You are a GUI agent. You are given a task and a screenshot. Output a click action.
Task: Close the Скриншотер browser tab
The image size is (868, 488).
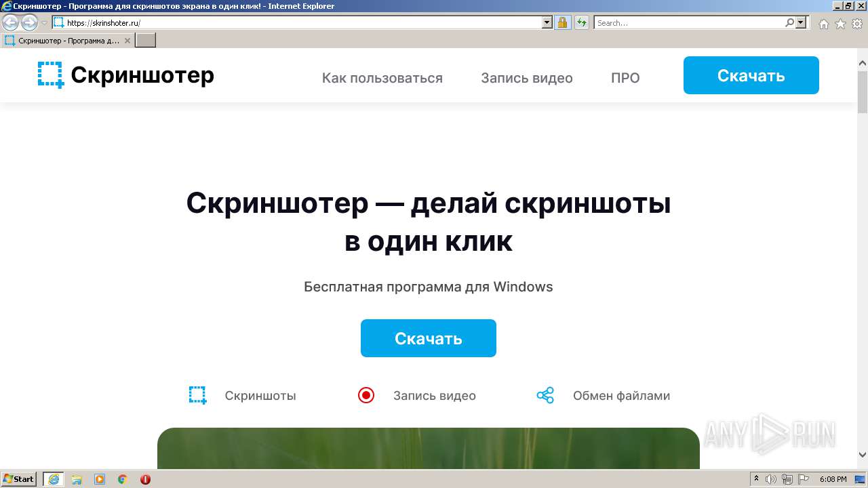click(127, 41)
